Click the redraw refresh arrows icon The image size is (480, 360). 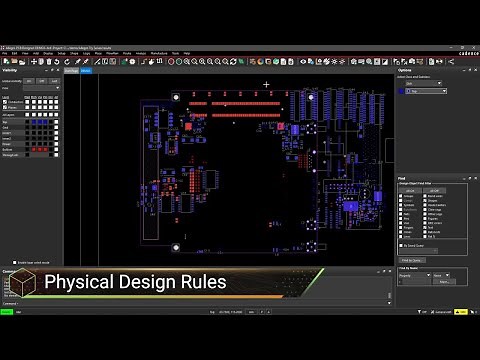point(233,62)
